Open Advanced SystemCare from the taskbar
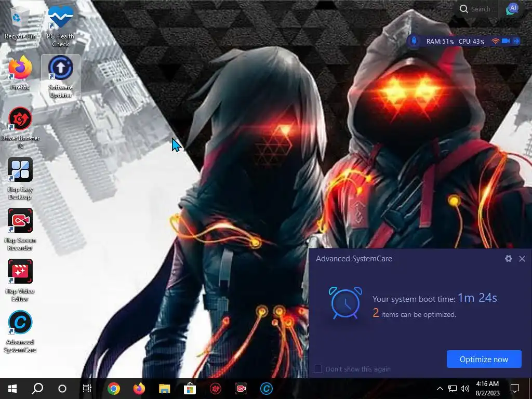Screen dimensions: 532x399 pyautogui.click(x=267, y=389)
